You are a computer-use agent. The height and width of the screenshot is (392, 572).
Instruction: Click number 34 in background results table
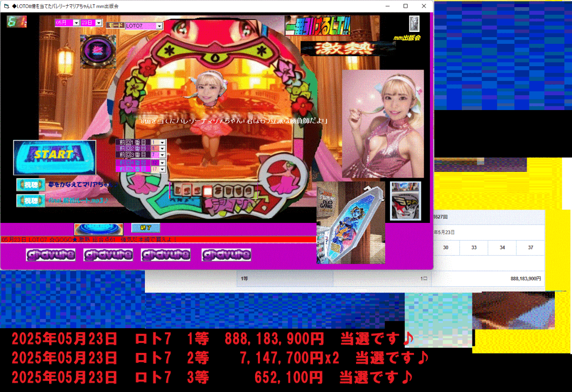pyautogui.click(x=502, y=248)
